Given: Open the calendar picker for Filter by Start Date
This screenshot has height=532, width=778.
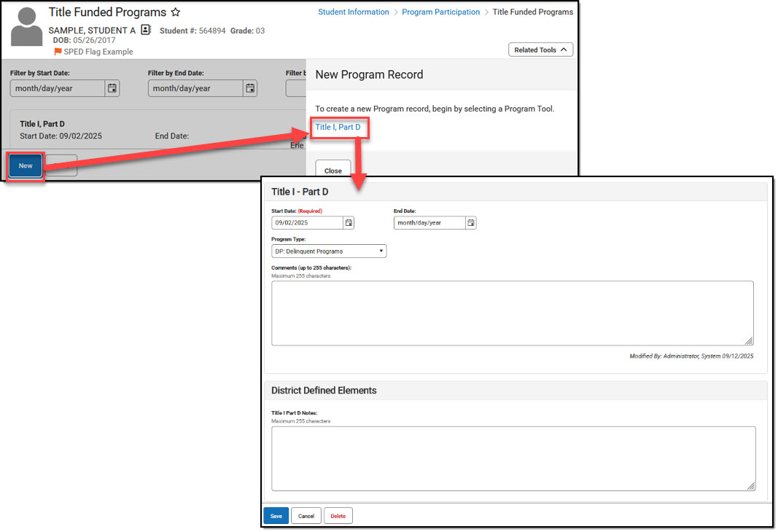Looking at the screenshot, I should (x=113, y=88).
